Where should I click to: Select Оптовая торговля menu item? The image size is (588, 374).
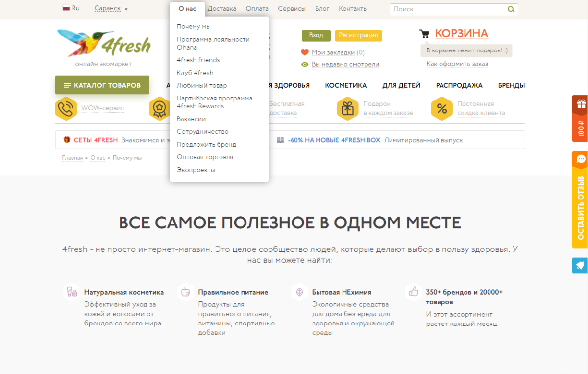pos(205,157)
